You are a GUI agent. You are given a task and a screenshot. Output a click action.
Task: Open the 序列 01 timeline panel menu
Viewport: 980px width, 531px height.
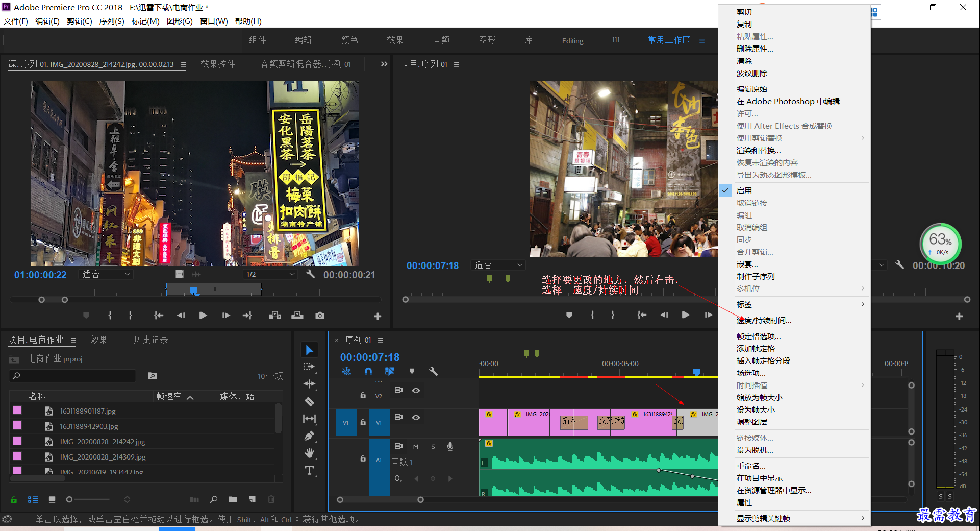pyautogui.click(x=381, y=340)
